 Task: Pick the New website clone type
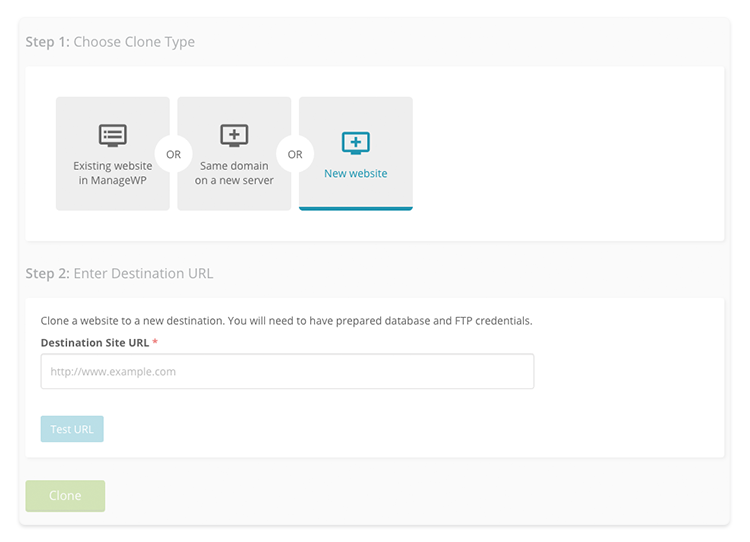click(x=355, y=154)
